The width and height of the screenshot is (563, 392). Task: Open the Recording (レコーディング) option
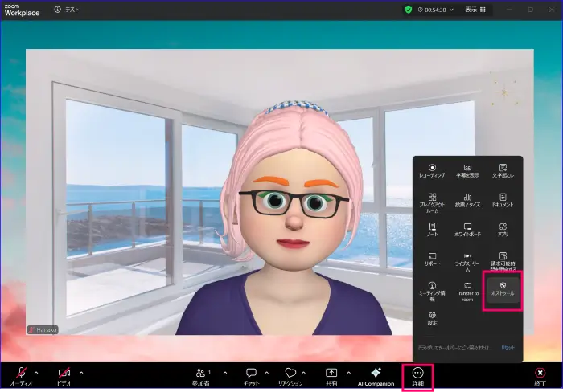click(x=432, y=170)
